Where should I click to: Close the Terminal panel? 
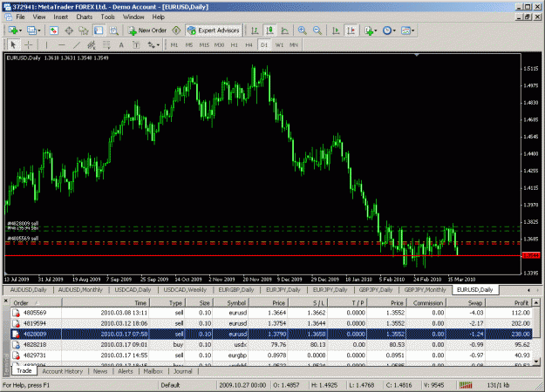click(5, 301)
